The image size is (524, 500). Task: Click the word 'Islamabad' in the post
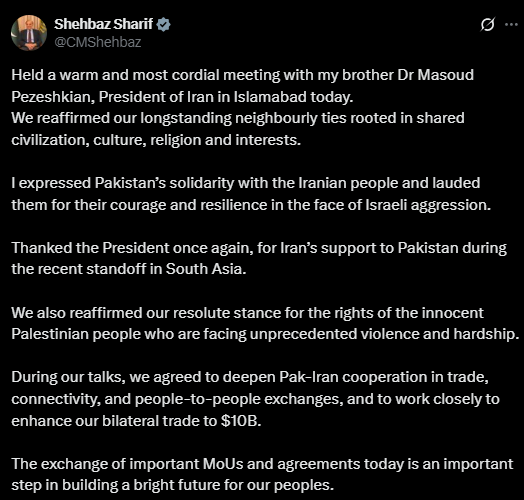pos(270,97)
